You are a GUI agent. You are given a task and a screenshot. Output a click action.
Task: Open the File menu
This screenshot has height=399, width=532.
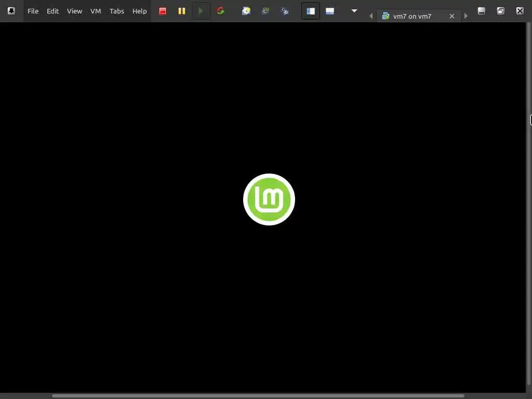click(x=33, y=11)
